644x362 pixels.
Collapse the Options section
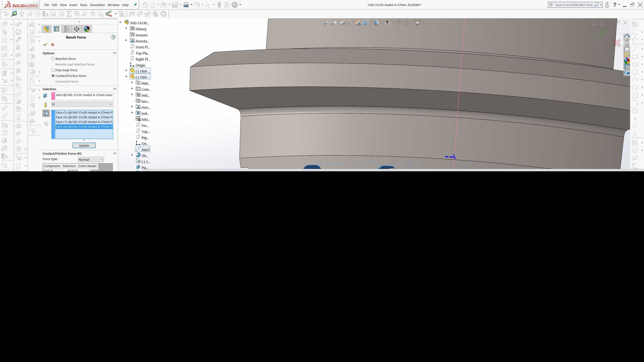pos(115,53)
